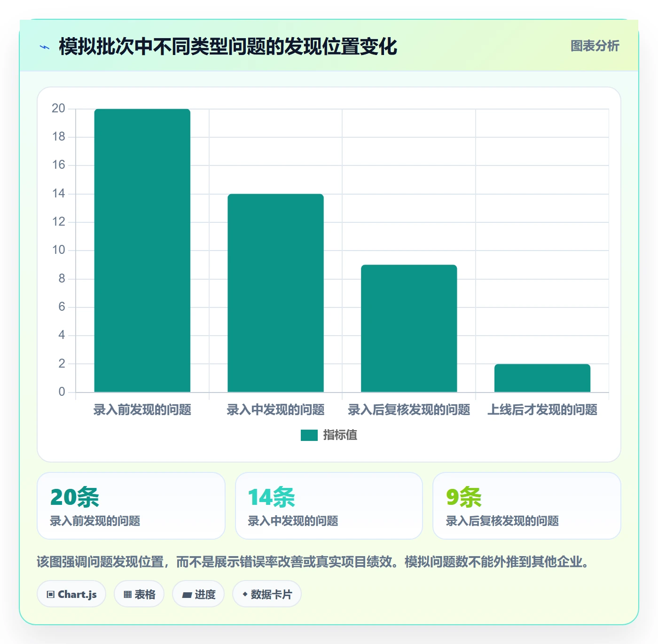
Task: Click the 录入前发现的问题 caption under 20条
Action: click(x=95, y=521)
